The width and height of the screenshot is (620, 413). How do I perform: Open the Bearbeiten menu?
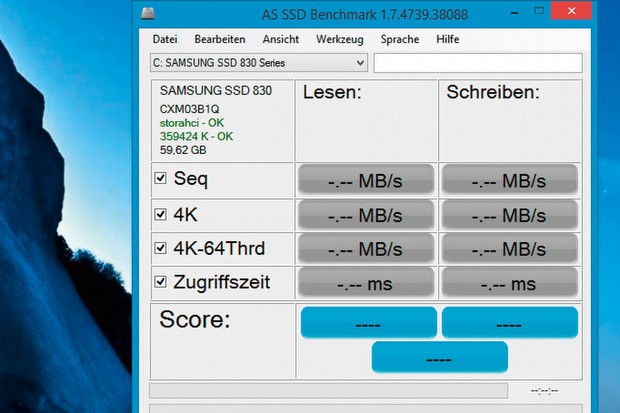pyautogui.click(x=220, y=39)
